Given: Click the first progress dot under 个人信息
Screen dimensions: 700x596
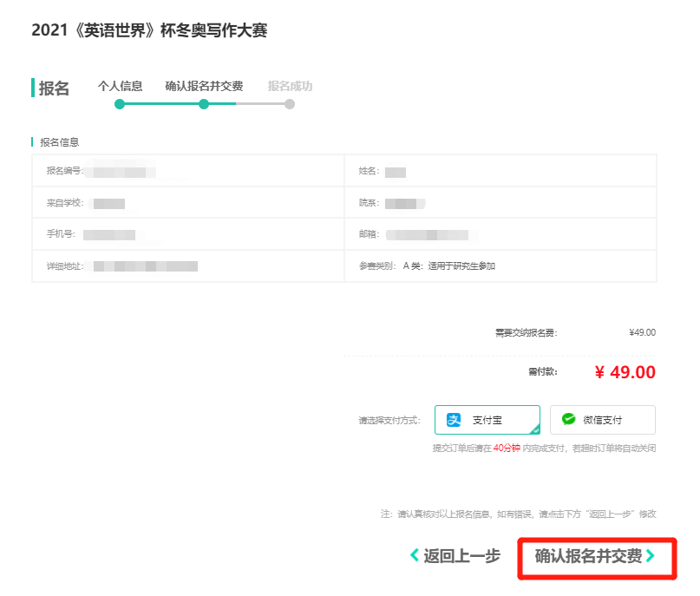Looking at the screenshot, I should 120,104.
